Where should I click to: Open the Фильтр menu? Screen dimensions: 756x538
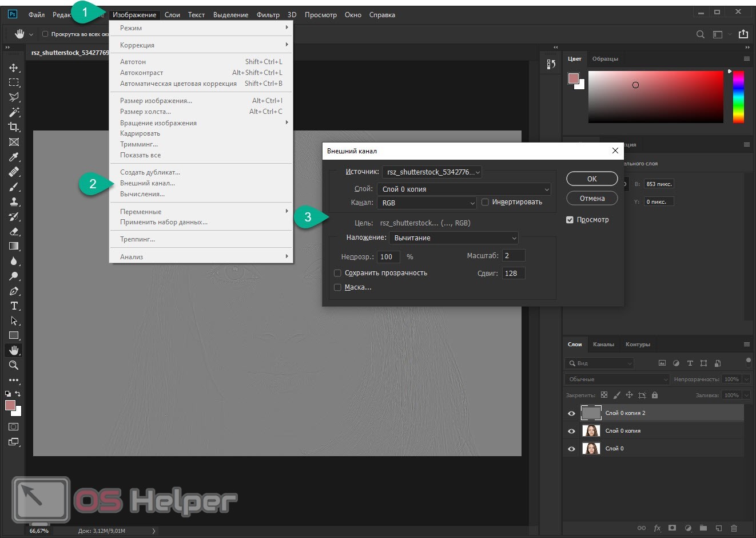point(268,15)
